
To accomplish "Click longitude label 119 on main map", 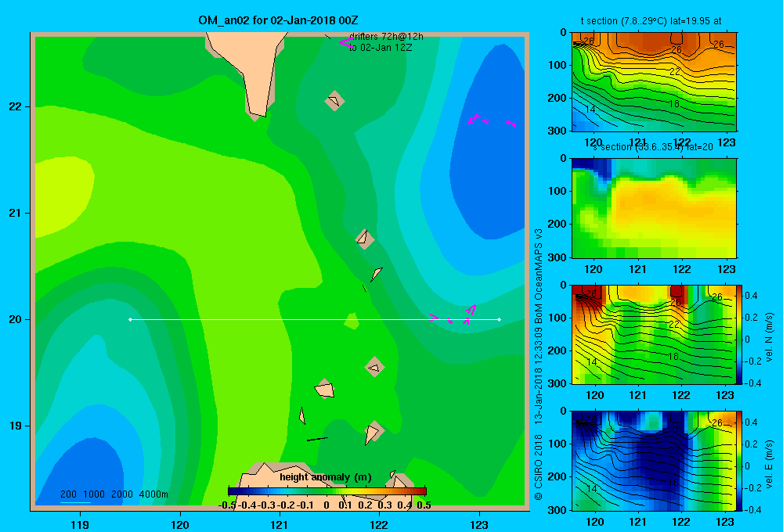I will click(80, 524).
